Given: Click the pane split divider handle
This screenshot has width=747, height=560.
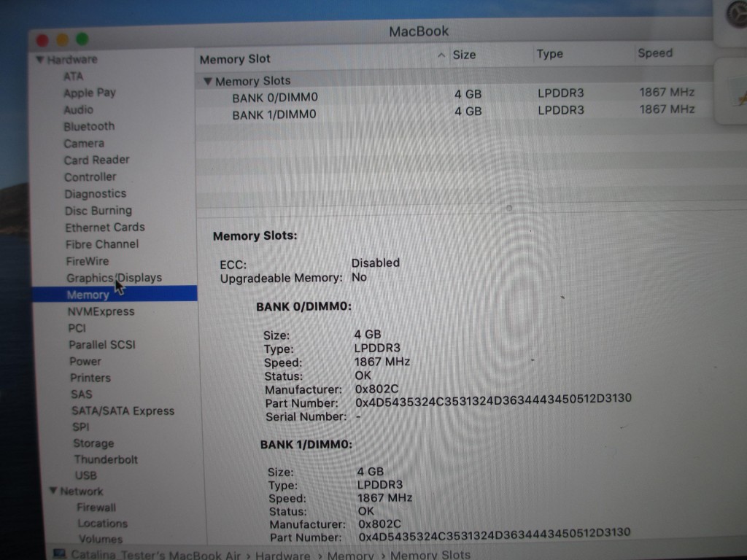Looking at the screenshot, I should 508,208.
